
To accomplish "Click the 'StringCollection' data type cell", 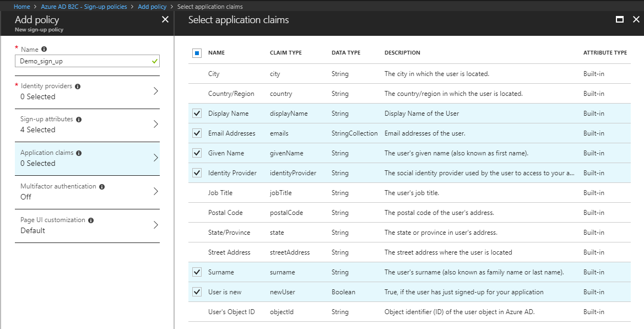I will click(x=355, y=133).
